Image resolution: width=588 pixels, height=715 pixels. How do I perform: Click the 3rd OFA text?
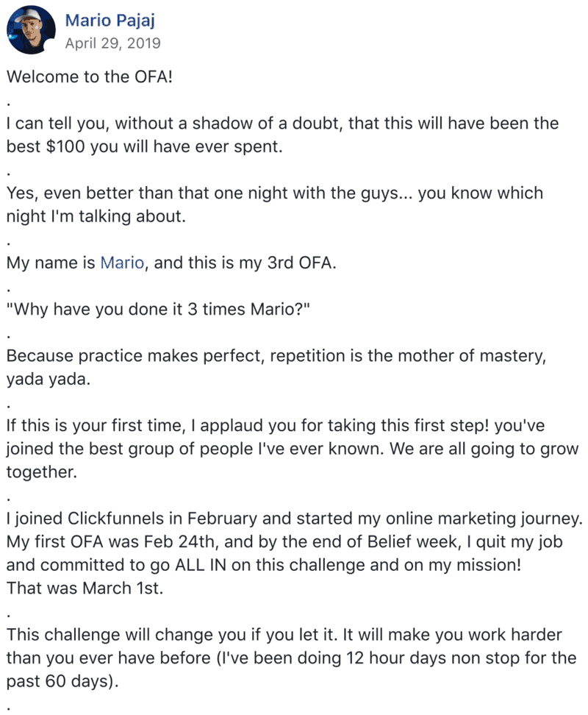click(x=300, y=263)
